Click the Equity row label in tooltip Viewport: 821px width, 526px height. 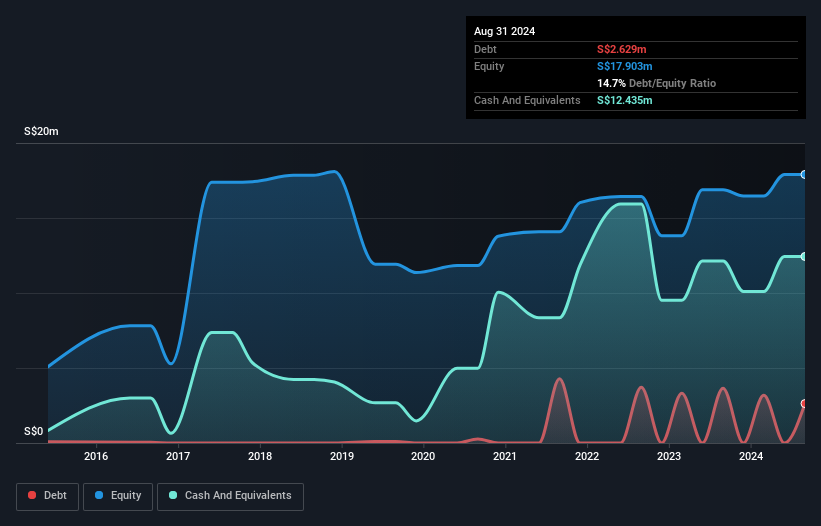point(489,66)
